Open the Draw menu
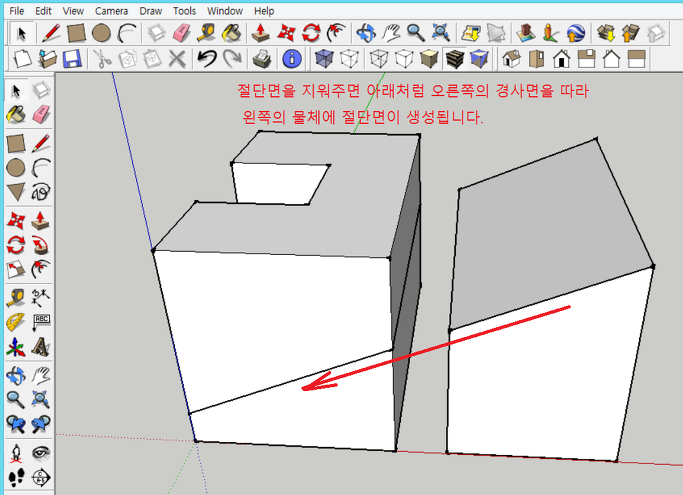The width and height of the screenshot is (683, 495). click(x=151, y=11)
